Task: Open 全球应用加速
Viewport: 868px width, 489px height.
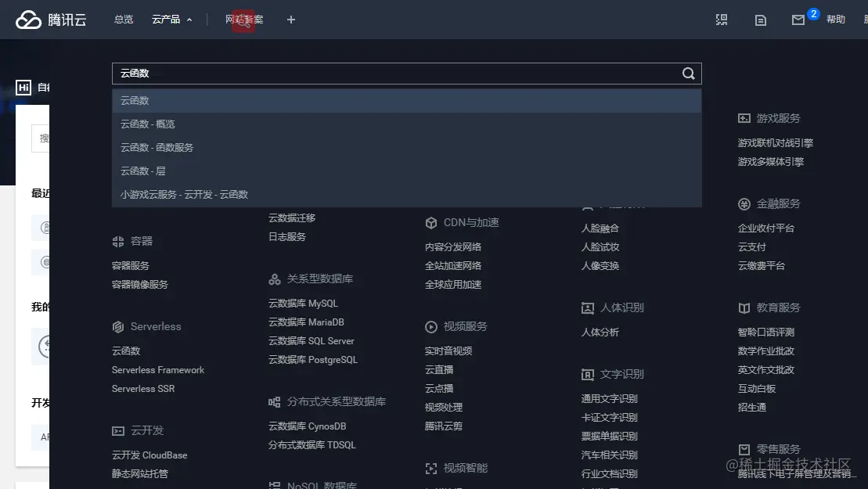Action: pos(453,284)
